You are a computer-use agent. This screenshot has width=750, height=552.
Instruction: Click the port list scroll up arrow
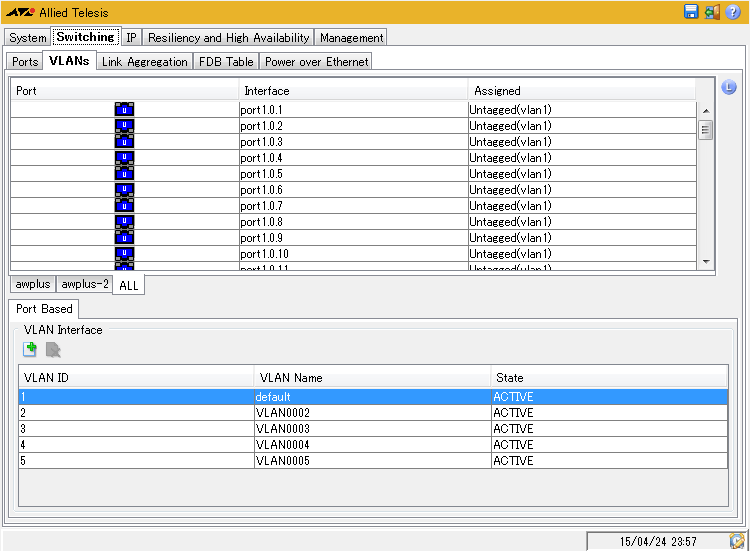tap(706, 111)
